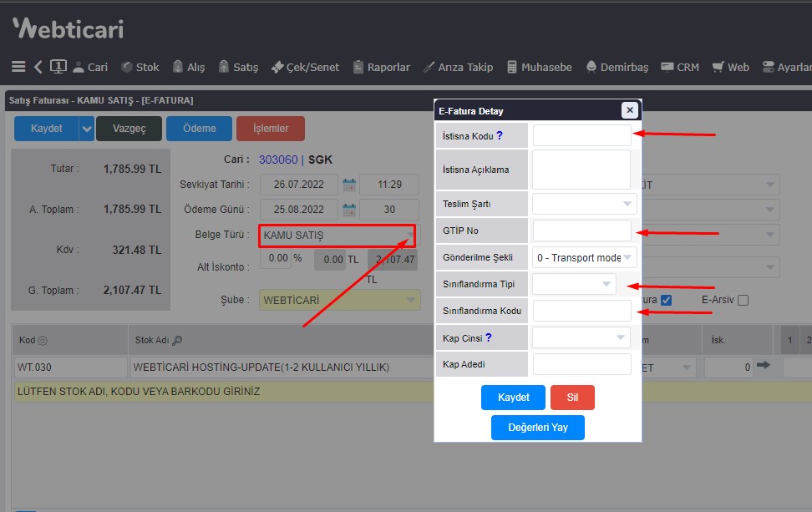Click the GTİP No input field

[581, 231]
